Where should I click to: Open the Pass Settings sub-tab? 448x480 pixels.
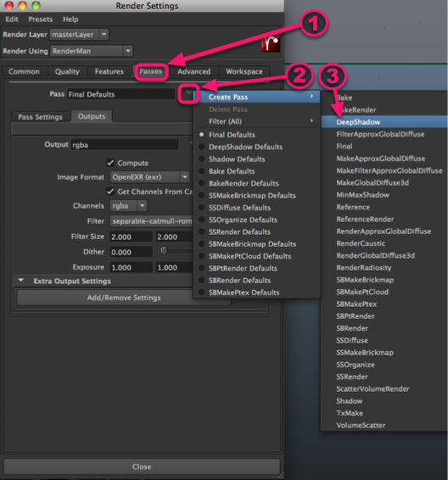[40, 117]
